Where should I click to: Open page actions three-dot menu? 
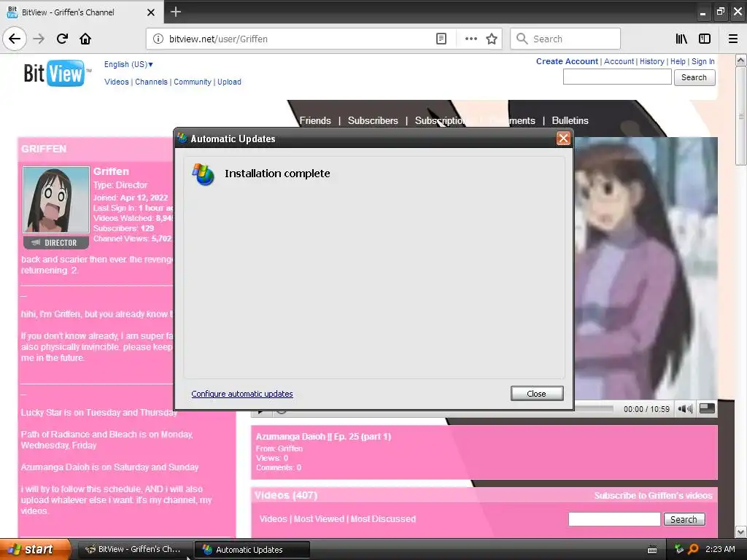[x=471, y=39]
